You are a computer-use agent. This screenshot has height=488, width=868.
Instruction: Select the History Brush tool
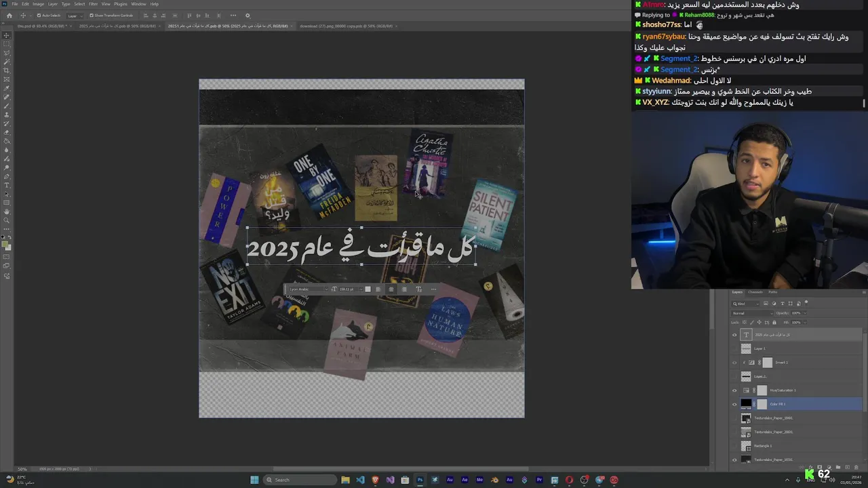click(6, 123)
